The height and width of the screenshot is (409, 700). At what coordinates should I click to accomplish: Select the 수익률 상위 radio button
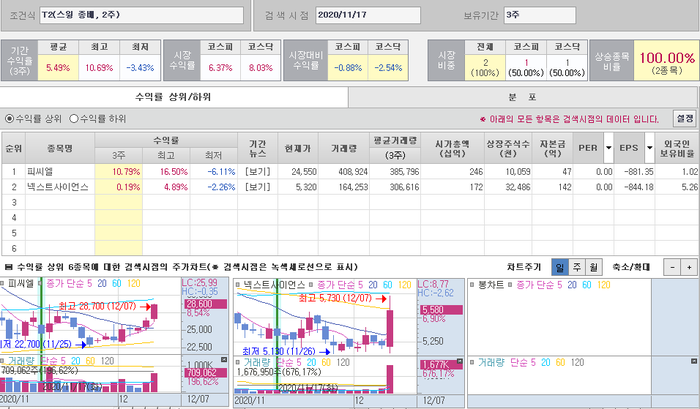point(9,119)
